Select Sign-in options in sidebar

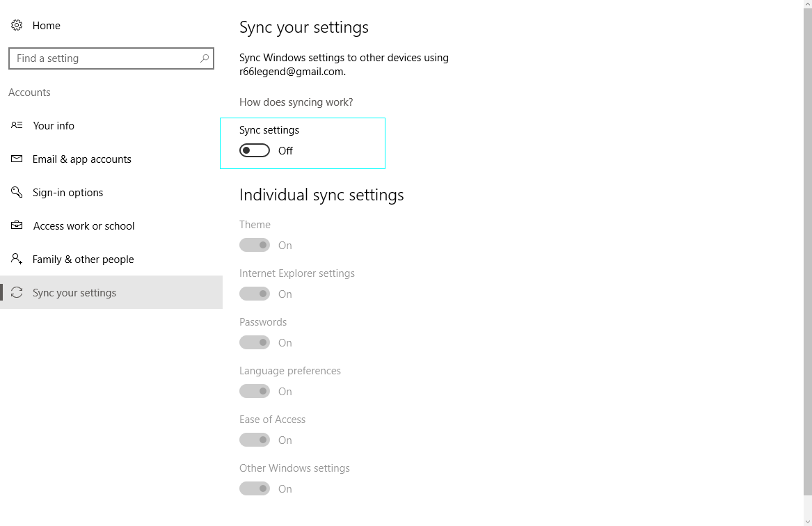tap(111, 192)
